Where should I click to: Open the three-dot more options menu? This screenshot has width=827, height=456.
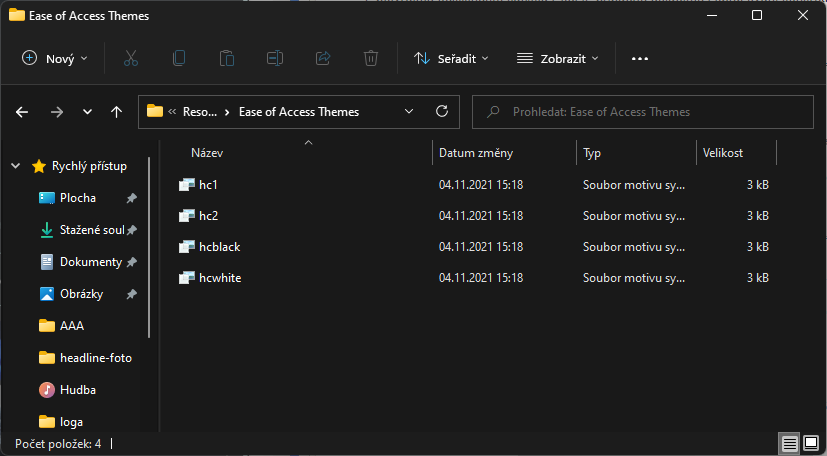tap(640, 58)
